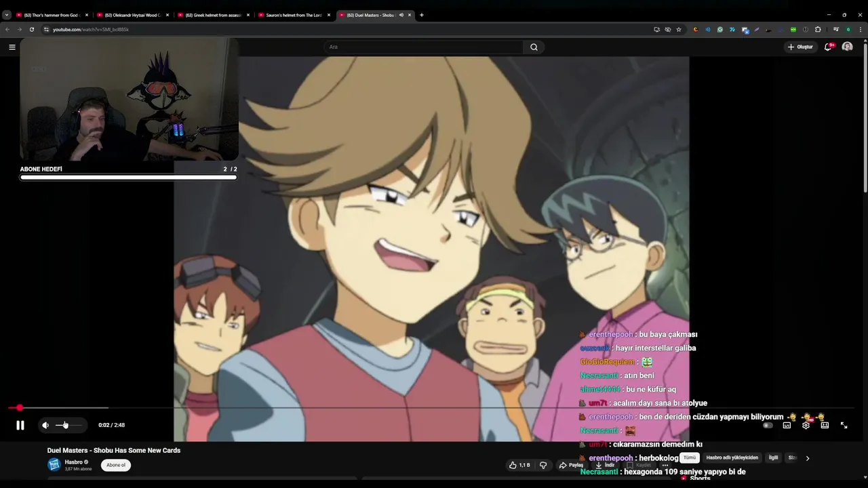
Task: Select the İlgili filter chip
Action: point(773,457)
